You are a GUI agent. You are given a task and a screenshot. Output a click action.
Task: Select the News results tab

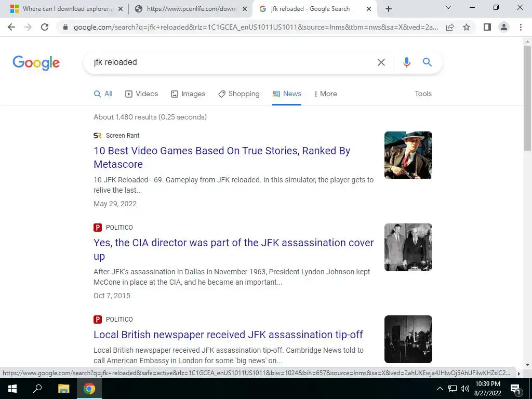tap(287, 94)
